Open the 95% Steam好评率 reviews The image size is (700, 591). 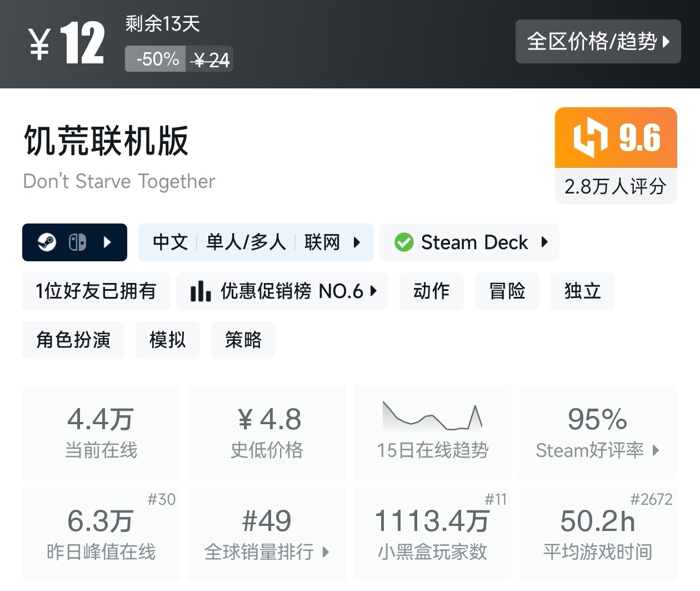[x=597, y=432]
